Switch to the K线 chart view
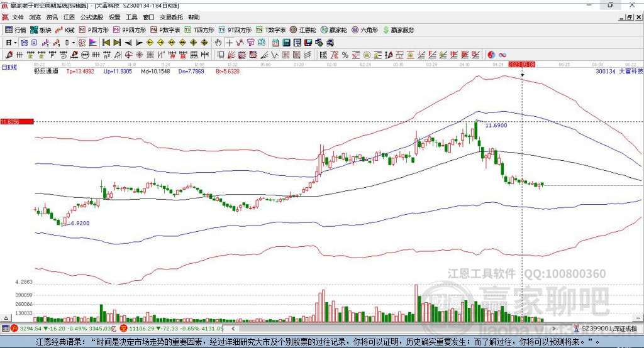Viewport: 644px width, 348px height. point(65,30)
